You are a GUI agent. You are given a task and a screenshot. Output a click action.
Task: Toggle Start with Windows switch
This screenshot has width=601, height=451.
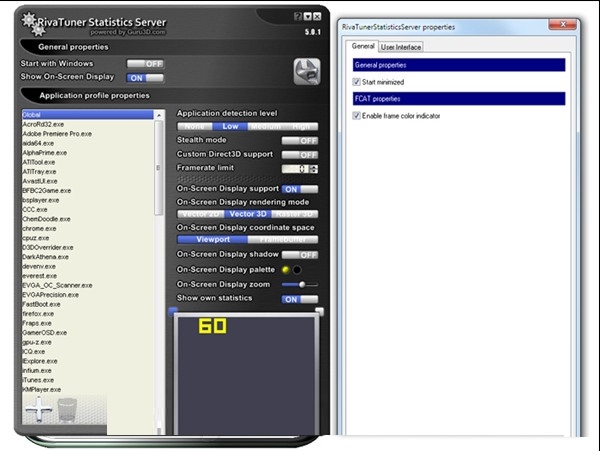pyautogui.click(x=144, y=64)
